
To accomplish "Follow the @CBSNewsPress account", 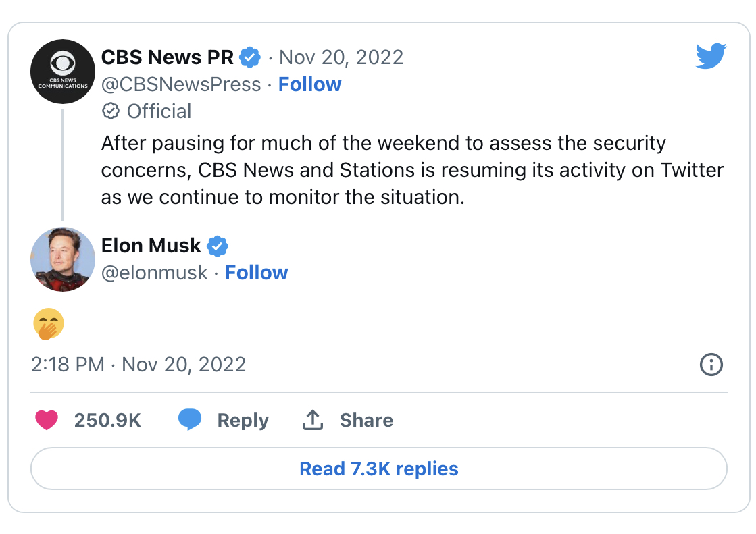I will click(x=309, y=84).
